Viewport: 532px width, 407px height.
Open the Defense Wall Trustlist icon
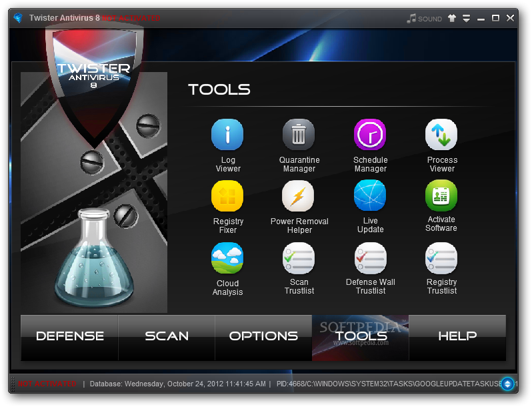click(371, 258)
